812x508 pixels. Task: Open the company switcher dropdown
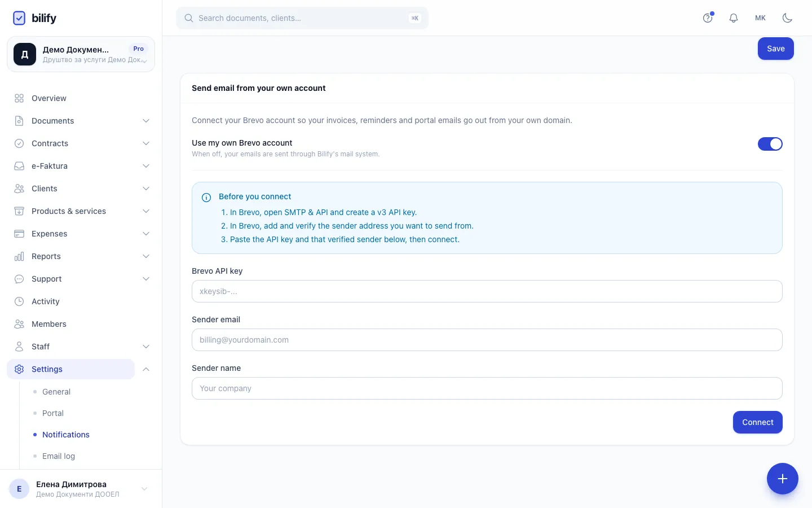[81, 54]
